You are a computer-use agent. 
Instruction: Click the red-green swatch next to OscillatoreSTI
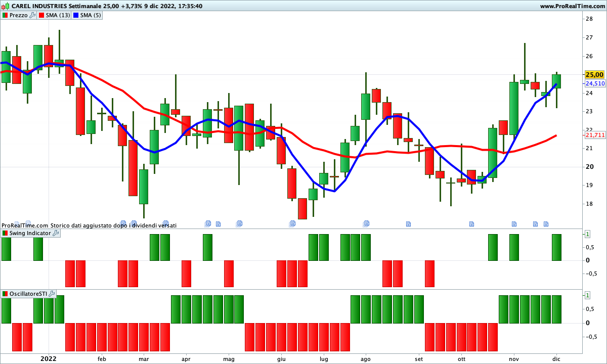coord(5,293)
